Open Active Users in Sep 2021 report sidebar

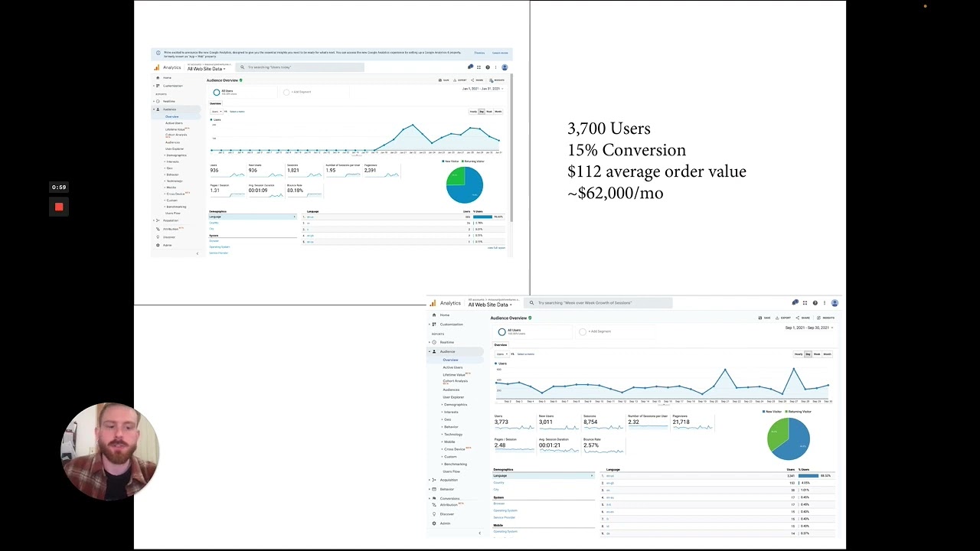pos(452,367)
